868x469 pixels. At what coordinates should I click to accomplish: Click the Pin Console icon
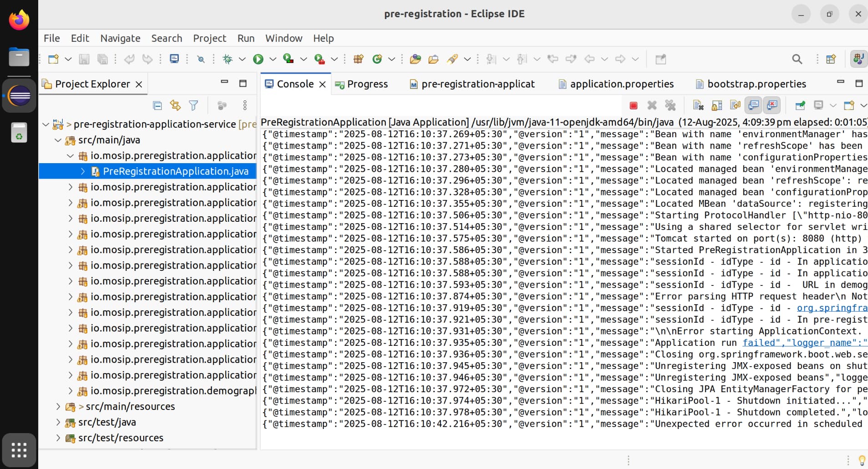click(x=800, y=106)
